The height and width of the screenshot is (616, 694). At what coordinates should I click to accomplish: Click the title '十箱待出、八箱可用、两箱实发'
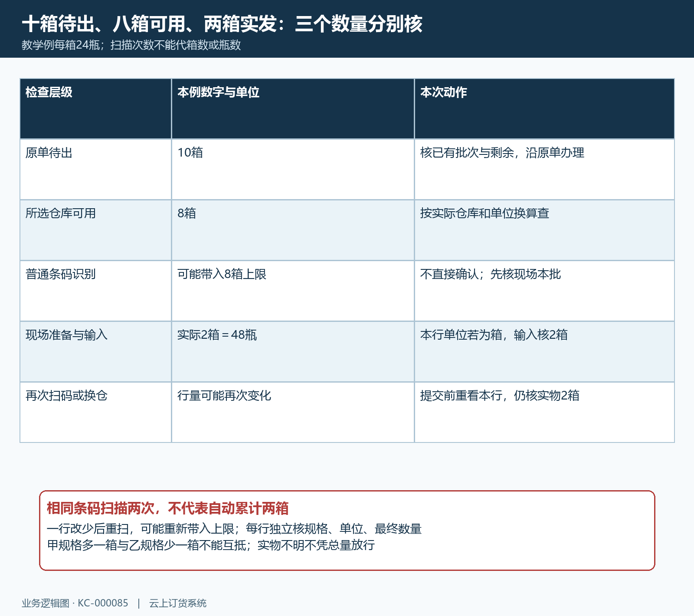[149, 24]
